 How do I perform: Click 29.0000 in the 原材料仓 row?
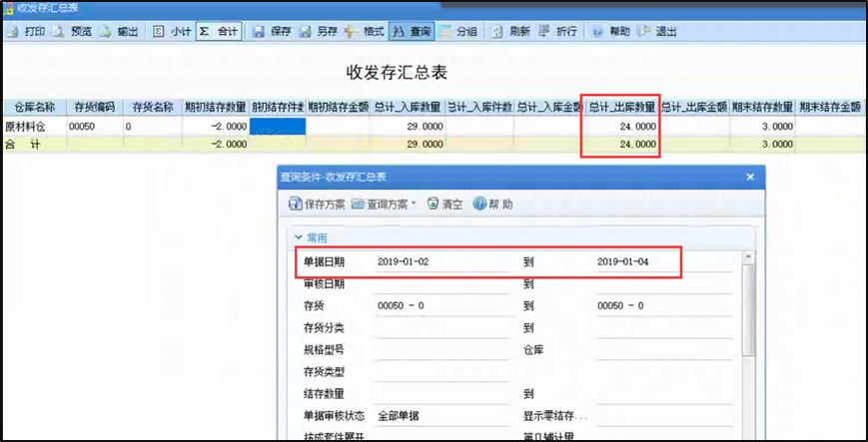[x=425, y=127]
